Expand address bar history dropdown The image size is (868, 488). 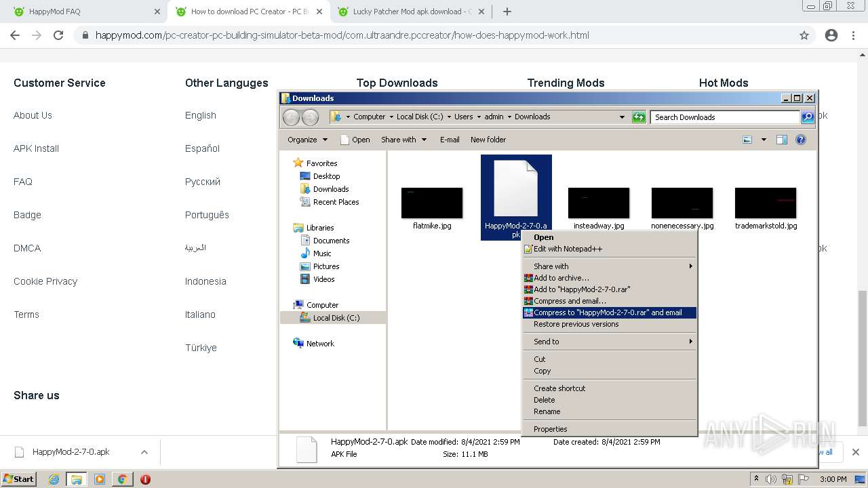622,117
